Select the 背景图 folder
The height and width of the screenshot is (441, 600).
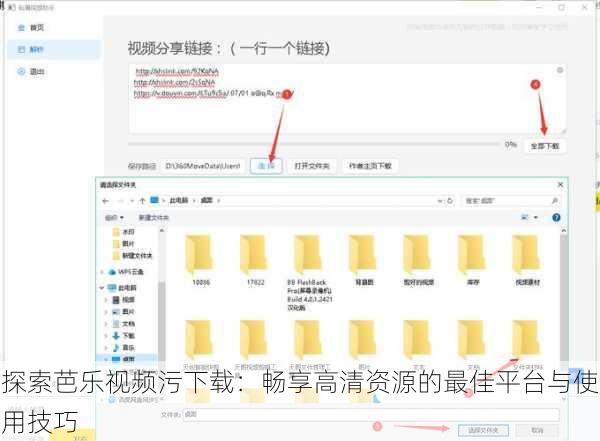coord(364,260)
